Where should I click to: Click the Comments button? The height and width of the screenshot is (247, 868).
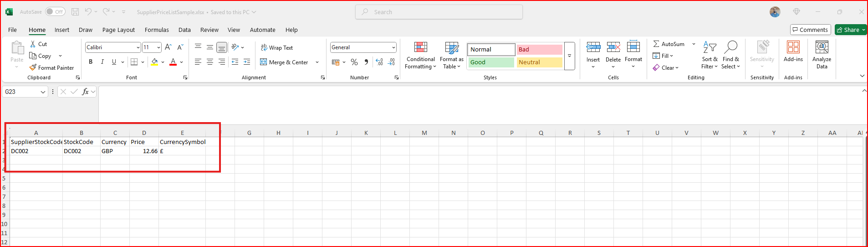tap(810, 30)
